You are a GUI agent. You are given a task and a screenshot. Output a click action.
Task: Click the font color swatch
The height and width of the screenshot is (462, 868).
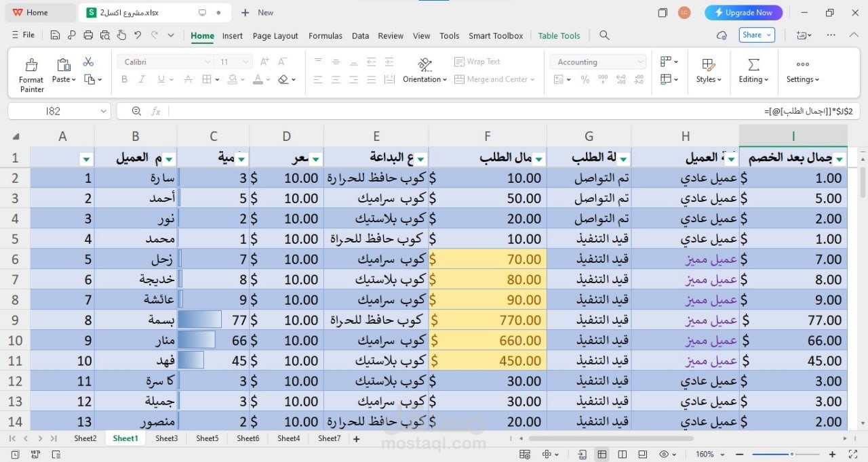click(x=258, y=79)
